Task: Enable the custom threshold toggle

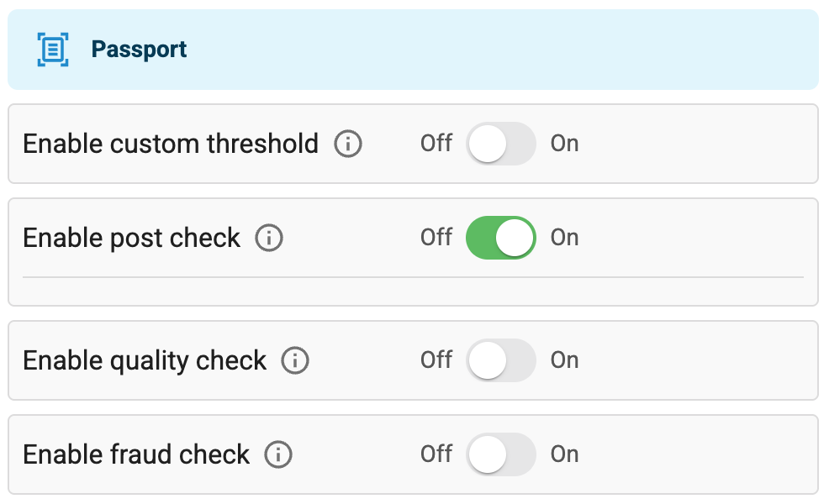Action: coord(500,144)
